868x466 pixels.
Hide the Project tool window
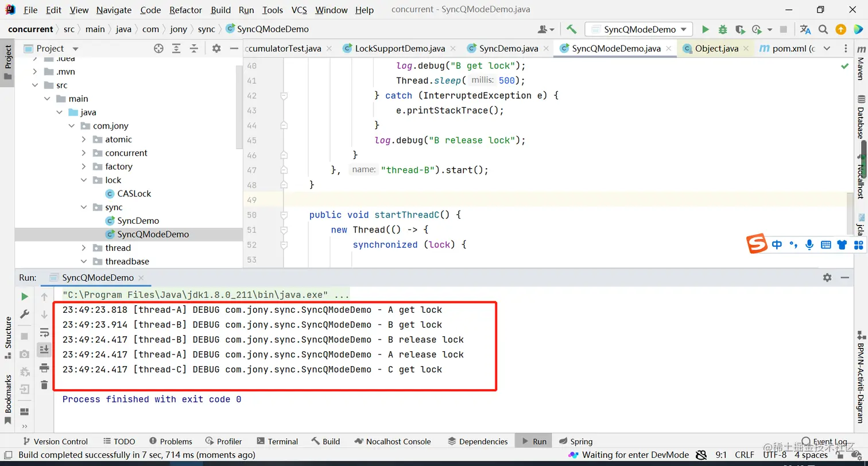click(234, 49)
